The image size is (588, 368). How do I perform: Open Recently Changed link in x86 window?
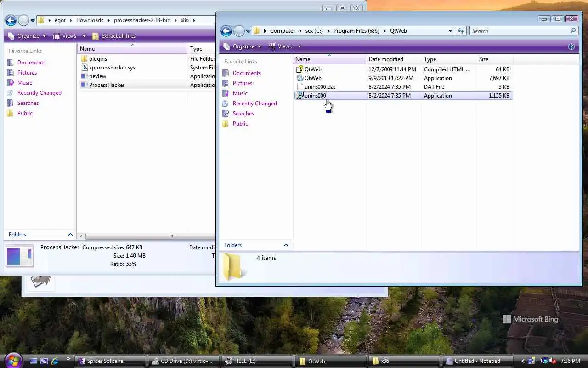click(x=40, y=93)
